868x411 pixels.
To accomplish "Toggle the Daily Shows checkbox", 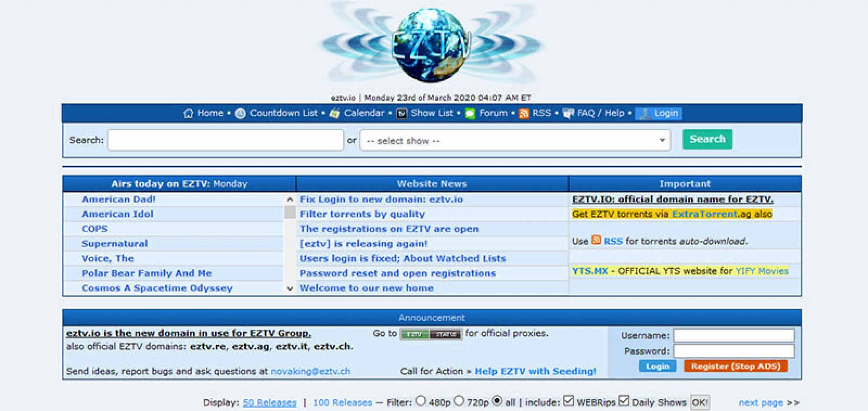I will (x=624, y=400).
